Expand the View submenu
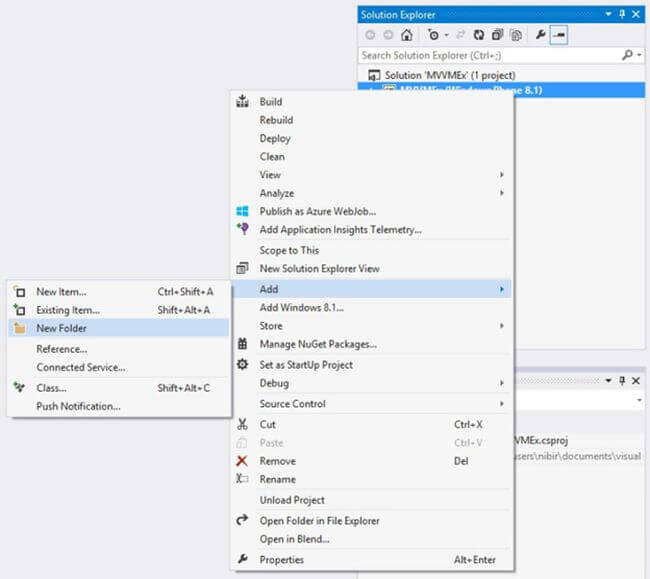The image size is (650, 579). [x=371, y=174]
